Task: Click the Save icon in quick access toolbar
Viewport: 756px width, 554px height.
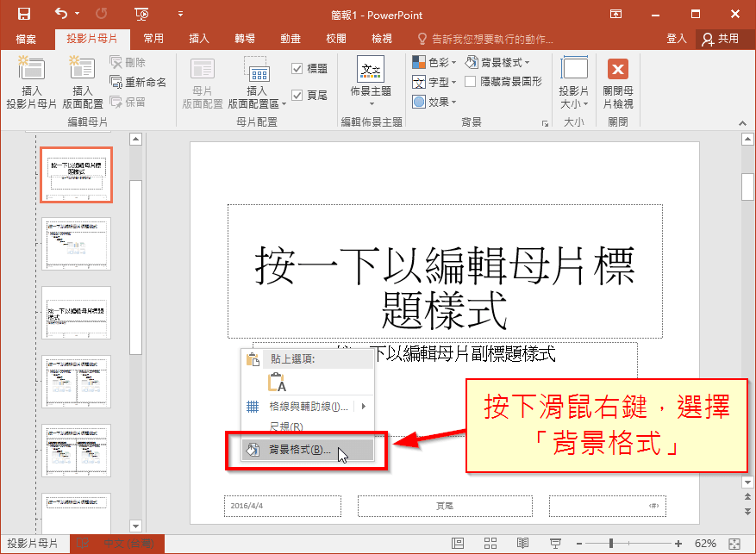Action: coord(23,15)
